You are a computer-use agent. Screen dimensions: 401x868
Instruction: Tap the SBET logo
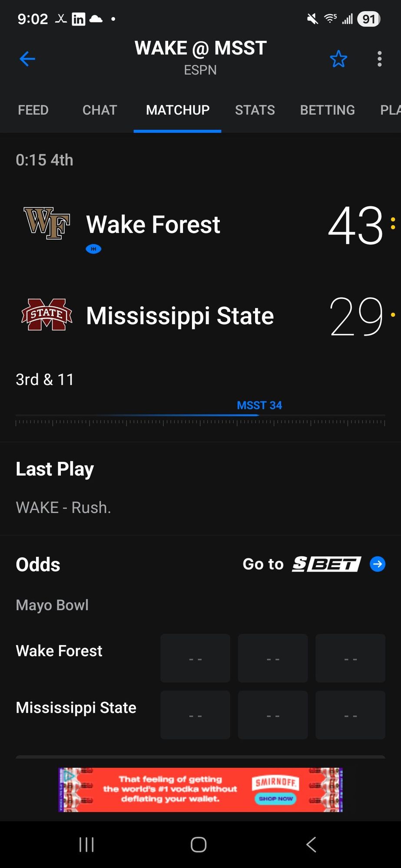click(x=327, y=564)
